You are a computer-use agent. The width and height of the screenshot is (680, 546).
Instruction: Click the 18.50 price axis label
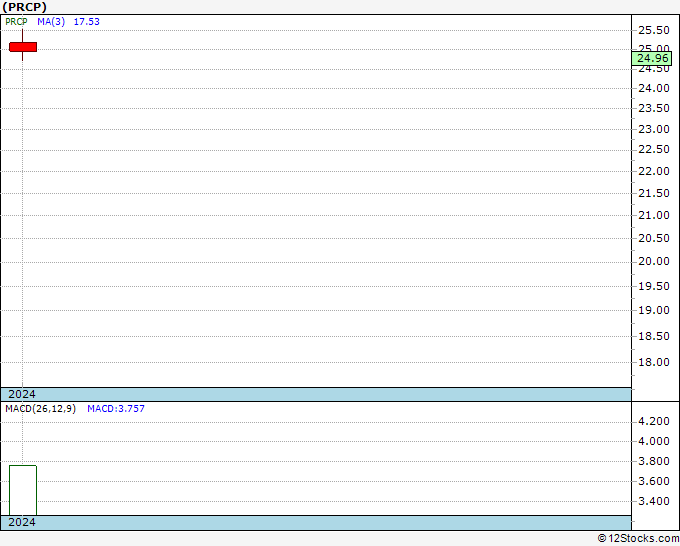tap(654, 336)
